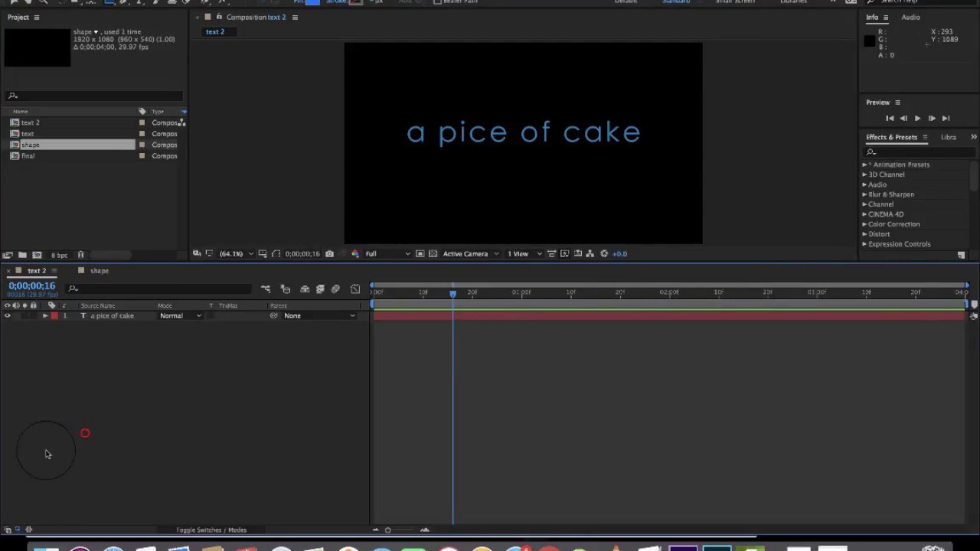Take a snapshot with the camera icon
Image resolution: width=980 pixels, height=551 pixels.
pos(329,253)
